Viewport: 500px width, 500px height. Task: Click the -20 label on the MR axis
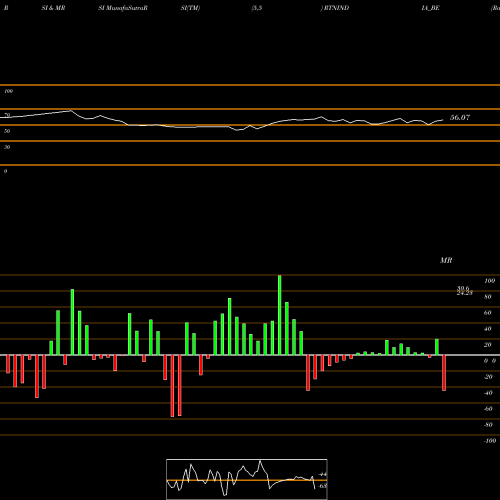click(488, 377)
